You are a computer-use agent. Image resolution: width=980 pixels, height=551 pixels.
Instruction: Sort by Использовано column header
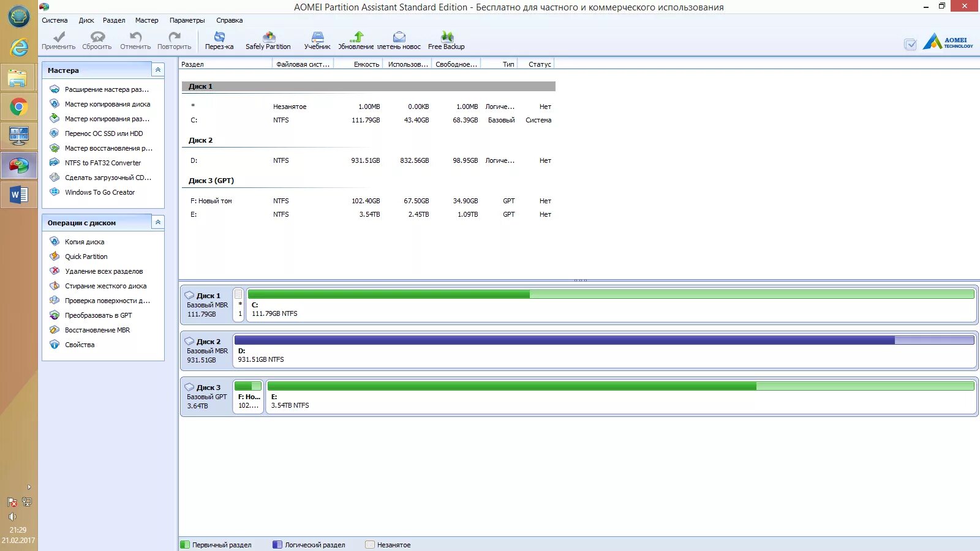click(407, 64)
